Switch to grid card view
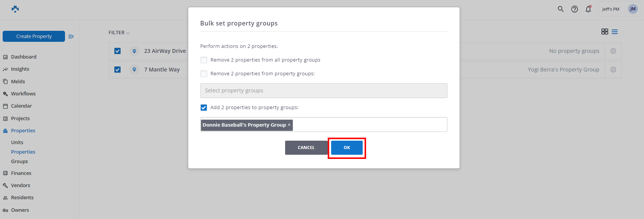Screen dimensions: 644x219 pyautogui.click(x=604, y=32)
